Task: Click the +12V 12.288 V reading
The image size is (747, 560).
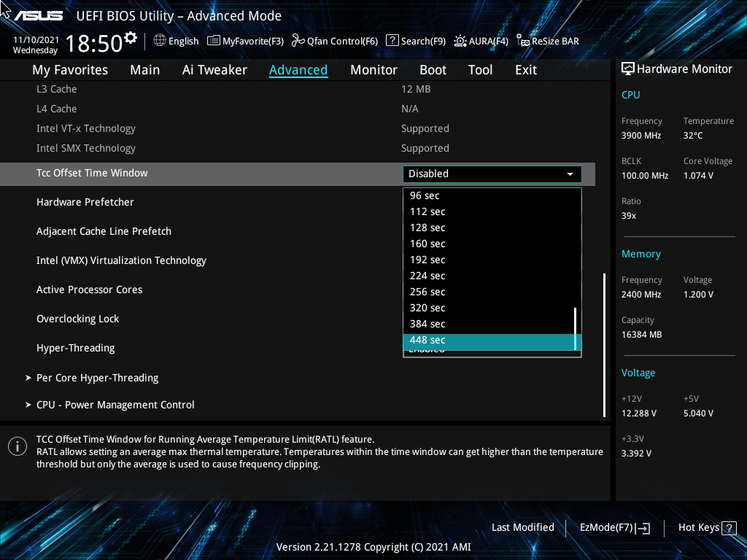Action: click(x=638, y=413)
